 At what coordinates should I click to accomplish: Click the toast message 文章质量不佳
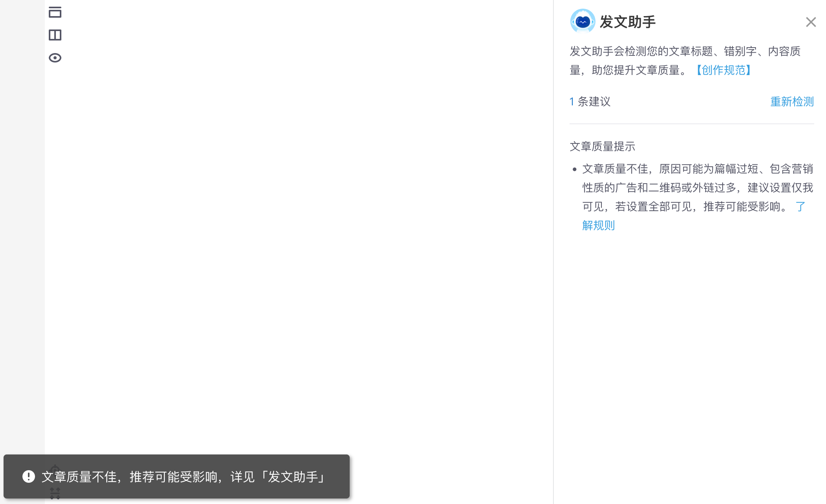click(x=184, y=476)
